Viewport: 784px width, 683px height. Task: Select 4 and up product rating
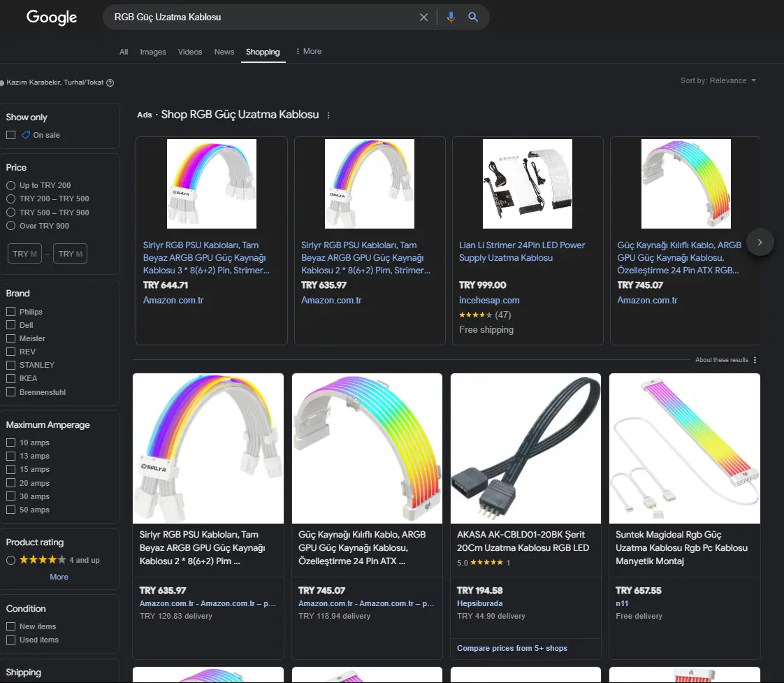coord(10,560)
